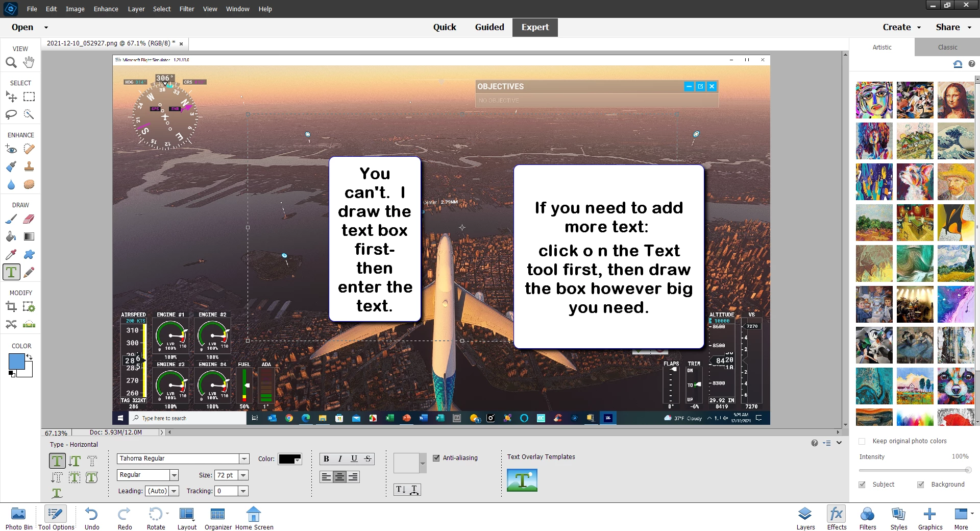Pick the Gradient tool
This screenshot has width=980, height=531.
[x=29, y=236]
